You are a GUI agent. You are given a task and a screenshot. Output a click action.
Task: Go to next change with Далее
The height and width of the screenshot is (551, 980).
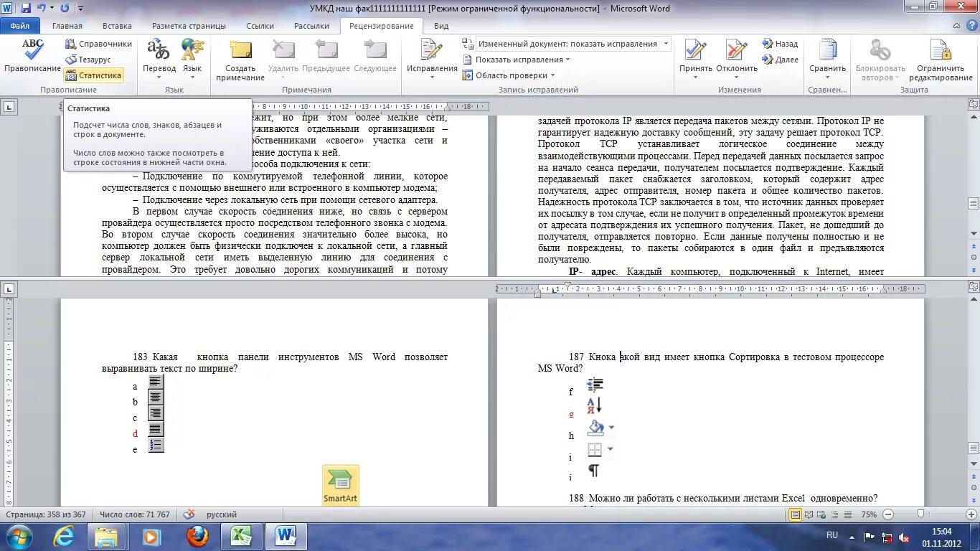click(780, 60)
